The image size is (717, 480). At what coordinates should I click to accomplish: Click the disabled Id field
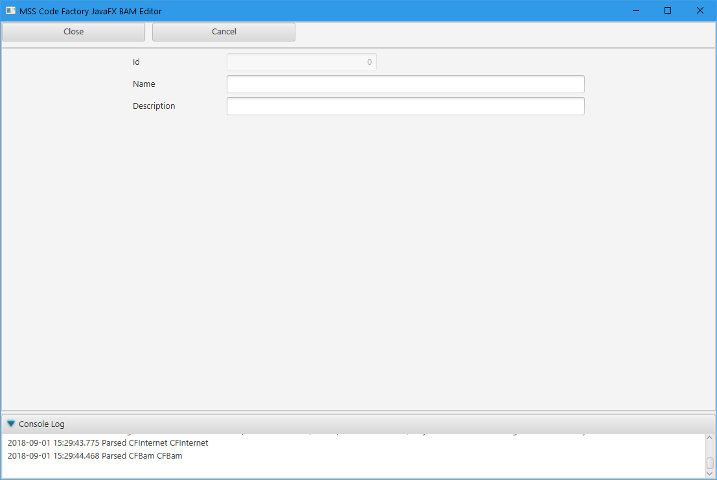click(x=301, y=62)
